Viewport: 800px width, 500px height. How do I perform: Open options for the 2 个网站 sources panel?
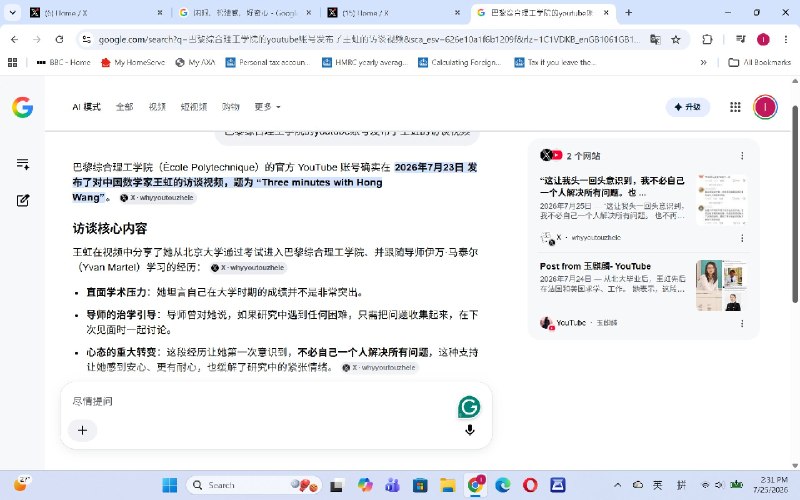coord(742,156)
